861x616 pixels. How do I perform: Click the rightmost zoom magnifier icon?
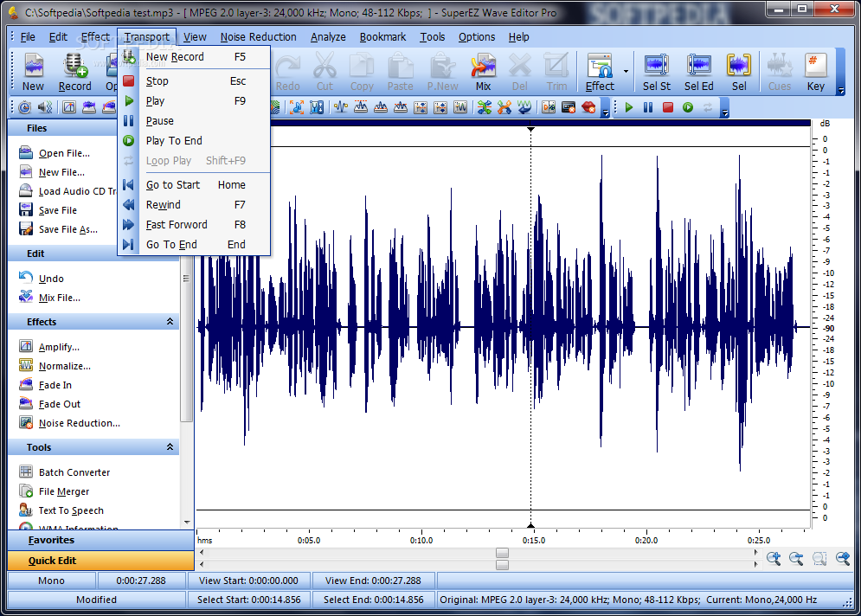pyautogui.click(x=842, y=558)
